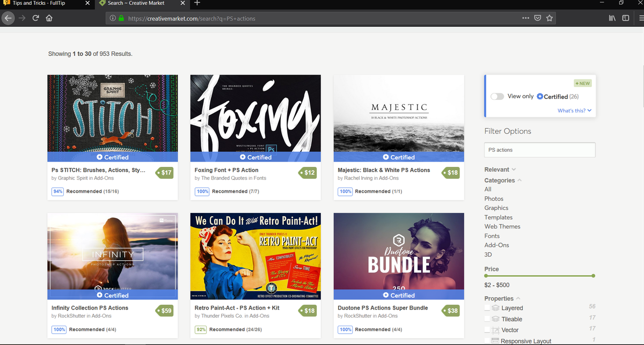Close the Search ~ Creative Market tab
Viewport: 644px width, 345px height.
click(x=182, y=3)
